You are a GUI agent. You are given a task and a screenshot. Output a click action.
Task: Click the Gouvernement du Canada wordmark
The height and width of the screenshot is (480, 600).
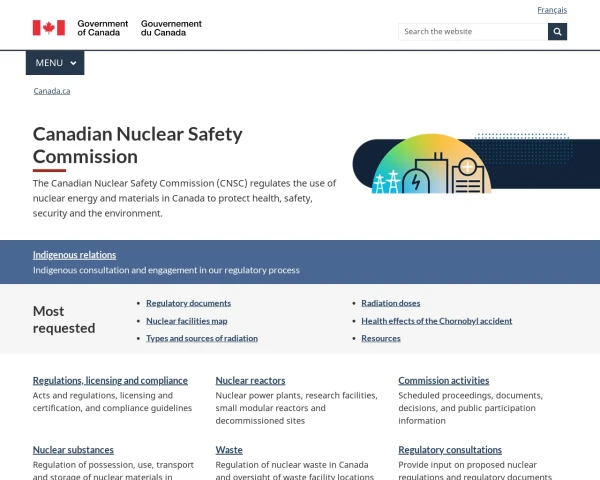tap(171, 28)
